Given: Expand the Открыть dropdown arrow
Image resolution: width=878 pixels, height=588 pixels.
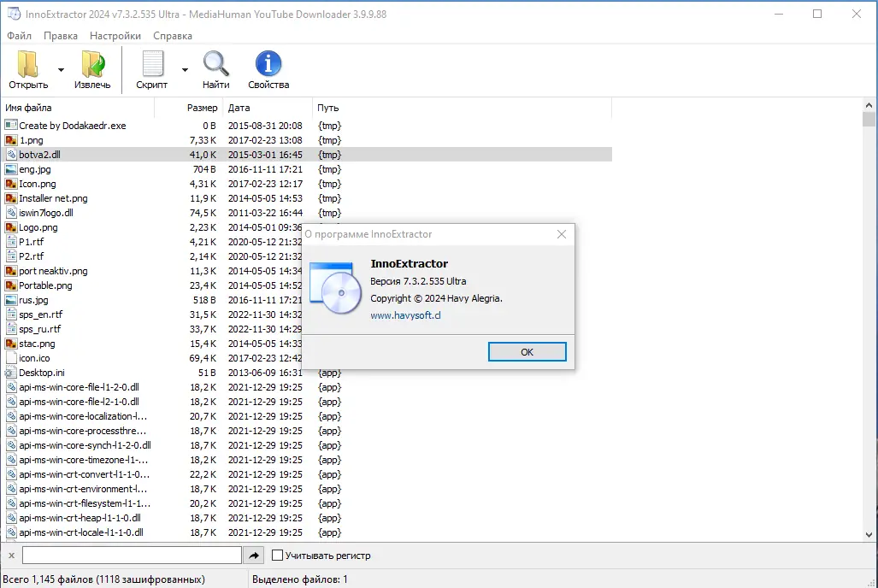Looking at the screenshot, I should [61, 70].
